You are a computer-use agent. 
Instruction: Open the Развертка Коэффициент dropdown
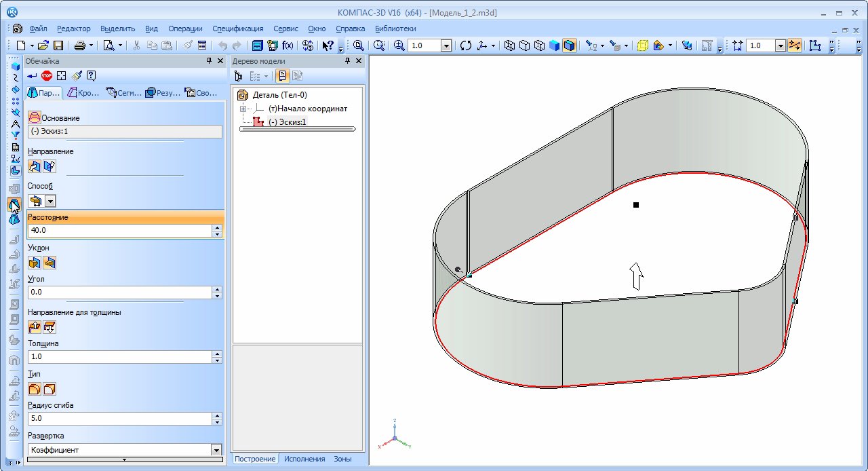click(x=216, y=450)
